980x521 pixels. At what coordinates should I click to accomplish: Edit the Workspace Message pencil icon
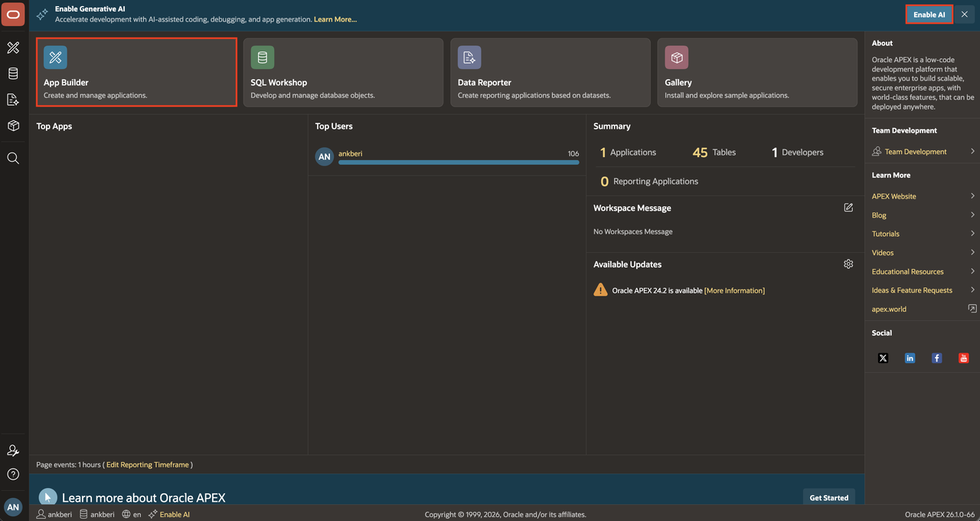pos(848,208)
